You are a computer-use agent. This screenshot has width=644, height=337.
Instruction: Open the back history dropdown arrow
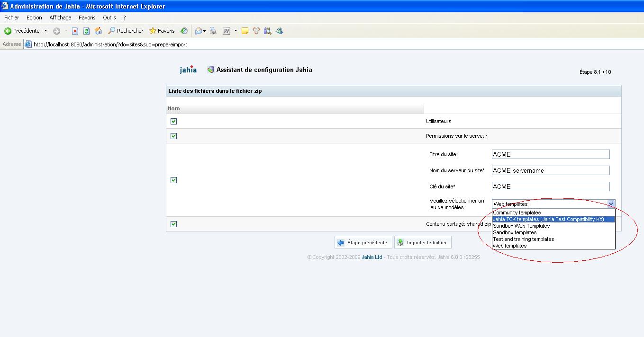tap(45, 31)
